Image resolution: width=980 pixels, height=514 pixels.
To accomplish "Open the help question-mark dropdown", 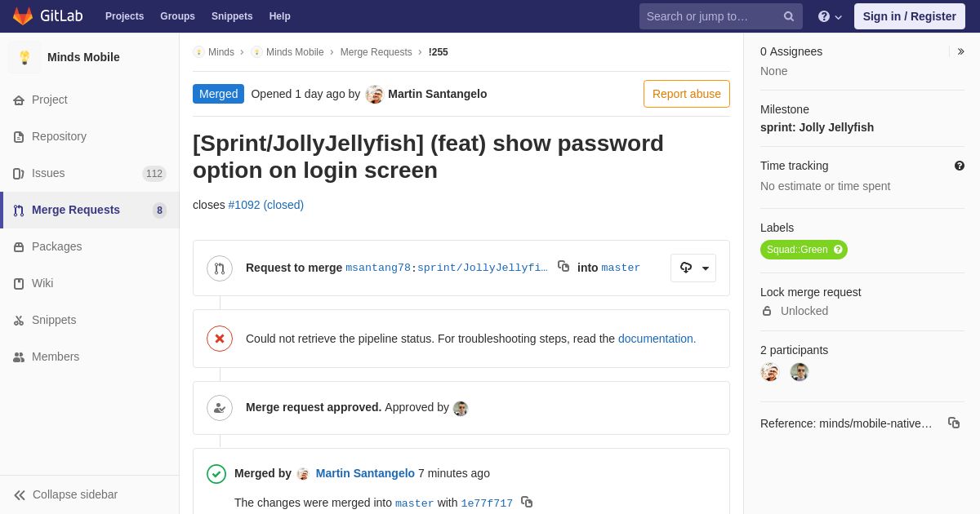I will click(x=830, y=16).
